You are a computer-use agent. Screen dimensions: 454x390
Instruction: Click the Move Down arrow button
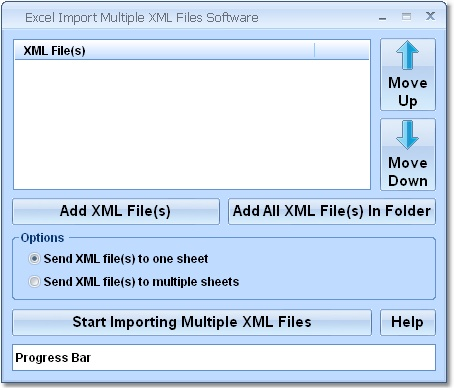[408, 154]
